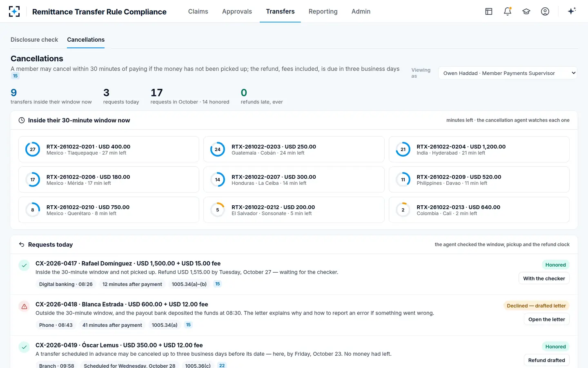
Task: Go to the Approvals section
Action: coord(237,11)
